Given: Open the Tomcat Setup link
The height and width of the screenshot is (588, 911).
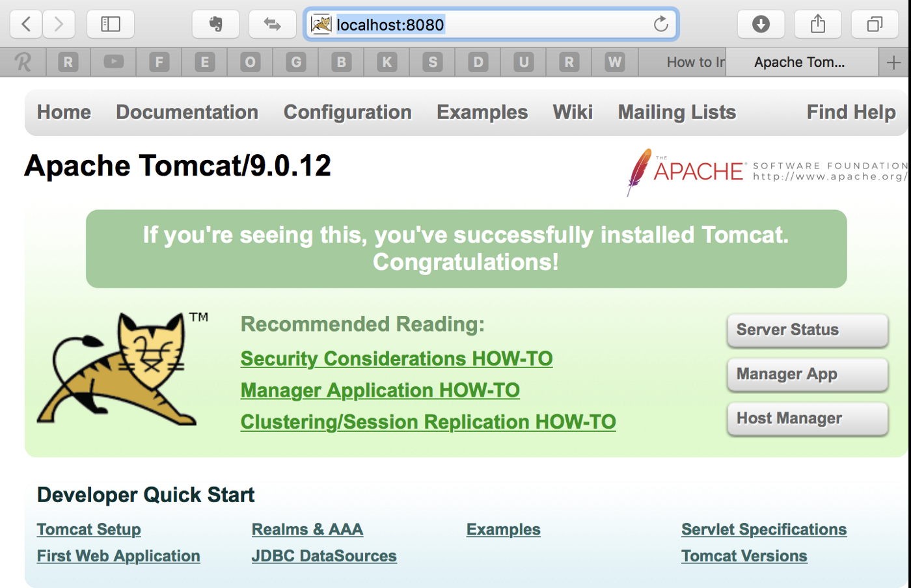Looking at the screenshot, I should pos(88,529).
